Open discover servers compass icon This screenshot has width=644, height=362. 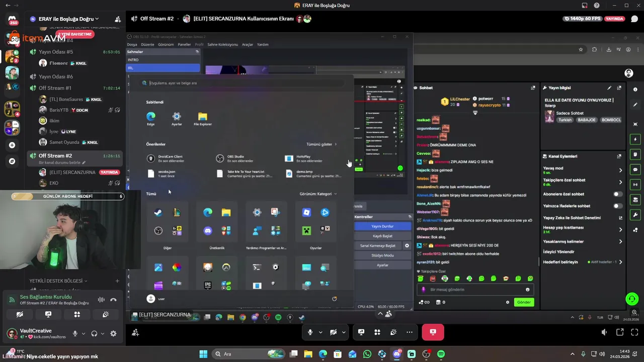tap(12, 161)
